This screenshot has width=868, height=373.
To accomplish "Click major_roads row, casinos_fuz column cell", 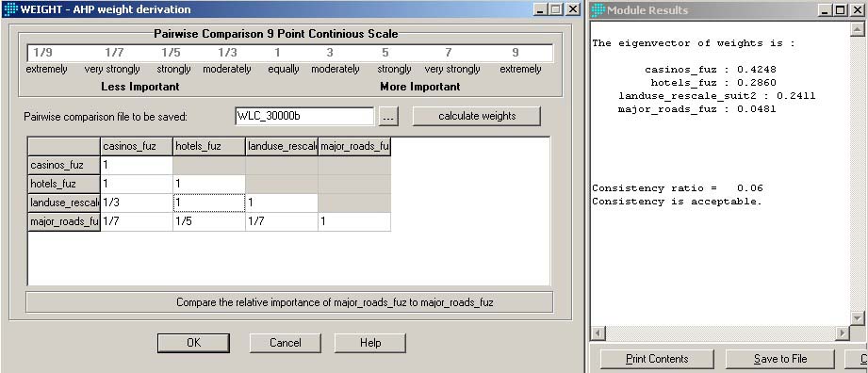I will coord(136,222).
